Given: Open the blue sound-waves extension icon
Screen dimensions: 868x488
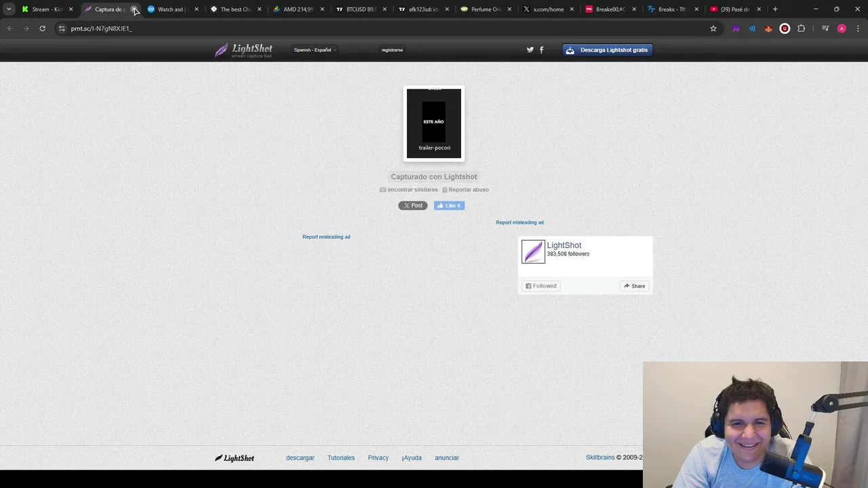Looking at the screenshot, I should click(x=752, y=28).
